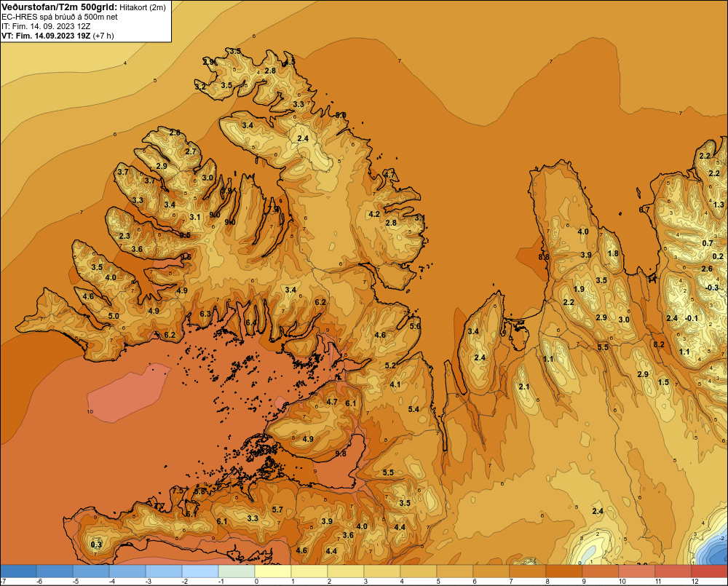The width and height of the screenshot is (728, 586).
Task: Click the temperature value 1.9 on the map
Action: pyautogui.click(x=579, y=289)
